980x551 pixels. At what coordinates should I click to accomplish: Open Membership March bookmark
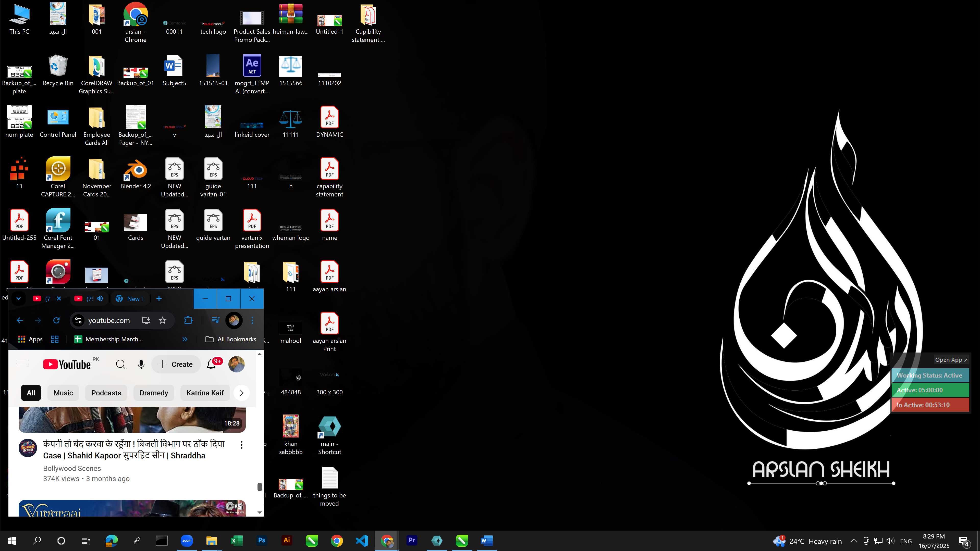[108, 339]
